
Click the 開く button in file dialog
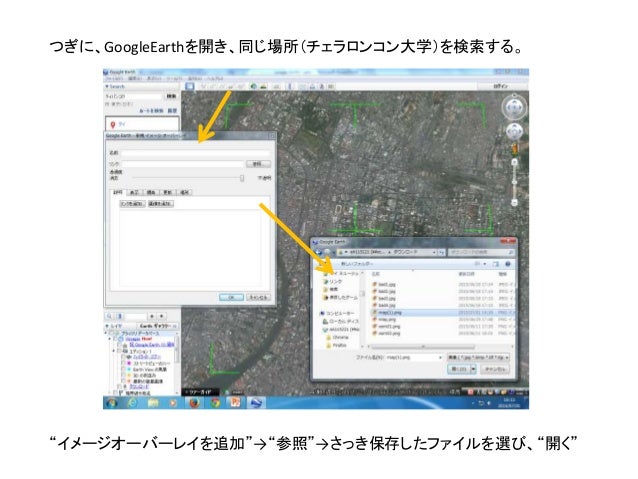(459, 370)
